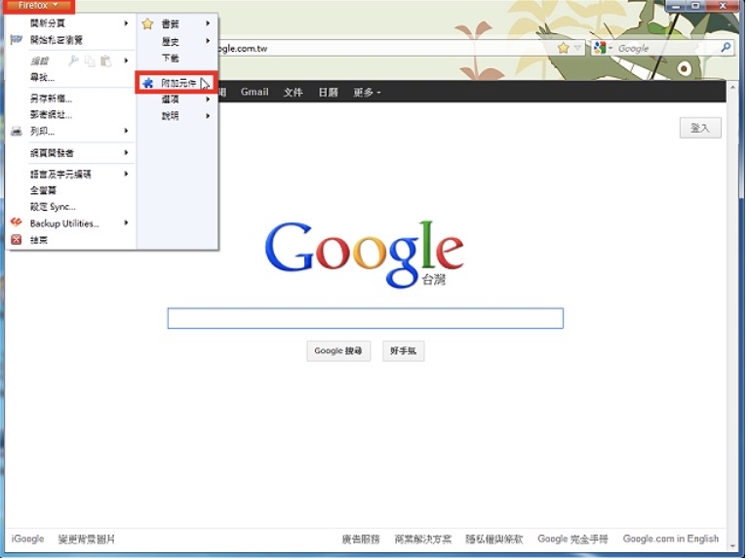Open 商業解決方案 business solutions link
Viewport: 749px width, 560px height.
[422, 539]
